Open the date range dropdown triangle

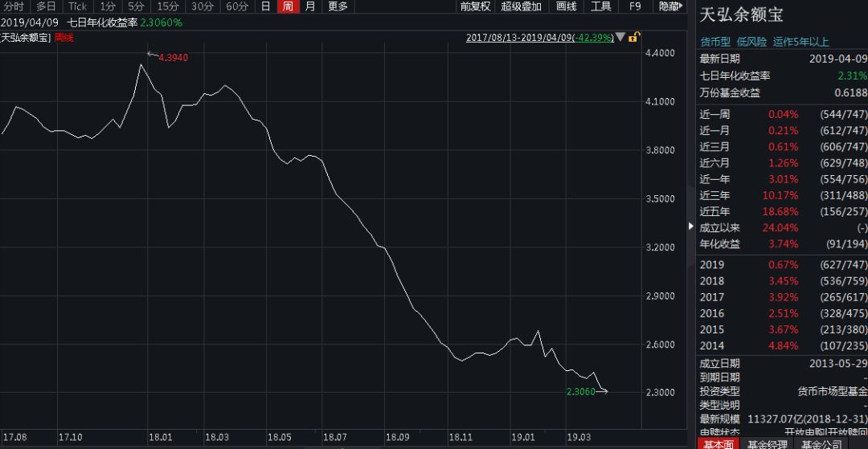pos(620,37)
